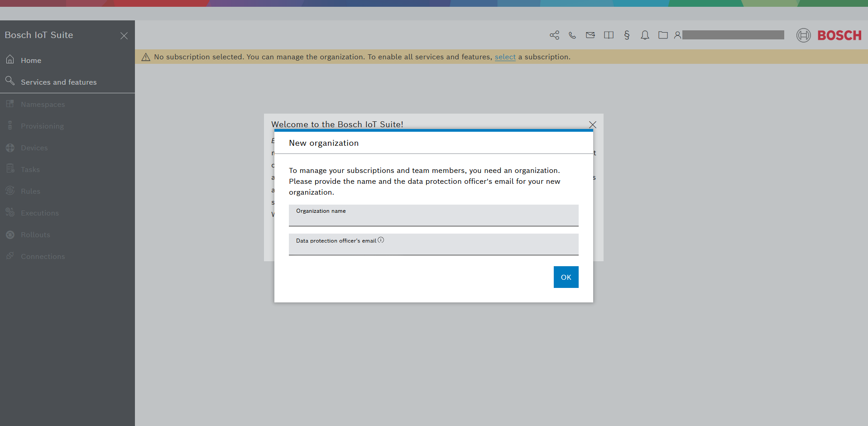Click the Bosch logo
Viewport: 868px width, 426px height.
tap(829, 35)
